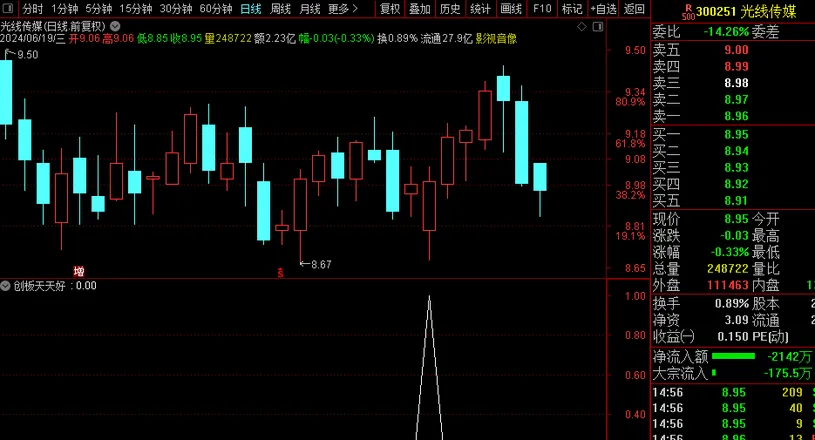The height and width of the screenshot is (440, 815).
Task: Click the green 净流入额 bar
Action: pyautogui.click(x=733, y=356)
